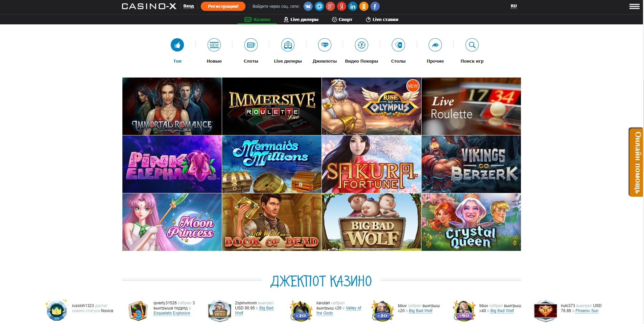
Task: Select the Столы category icon
Action: (399, 44)
